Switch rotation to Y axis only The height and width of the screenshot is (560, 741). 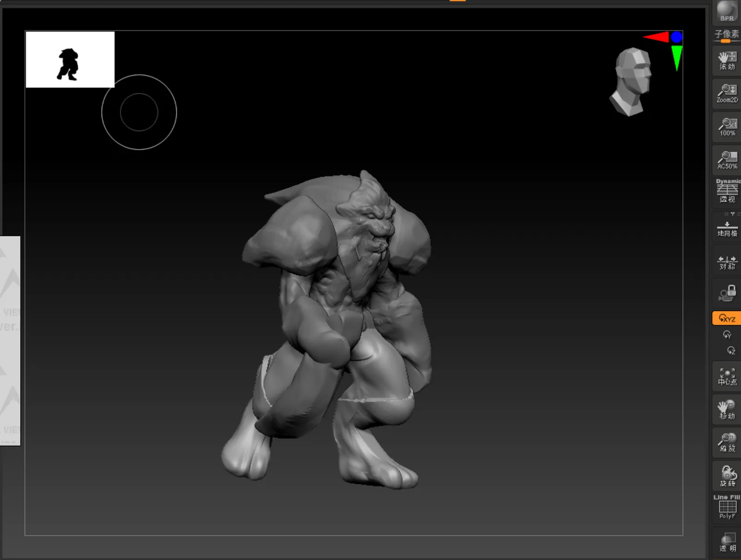[x=727, y=334]
